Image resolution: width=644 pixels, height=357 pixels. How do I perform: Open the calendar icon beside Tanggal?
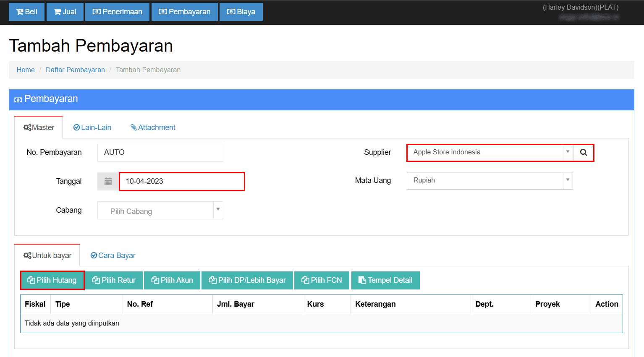click(108, 181)
